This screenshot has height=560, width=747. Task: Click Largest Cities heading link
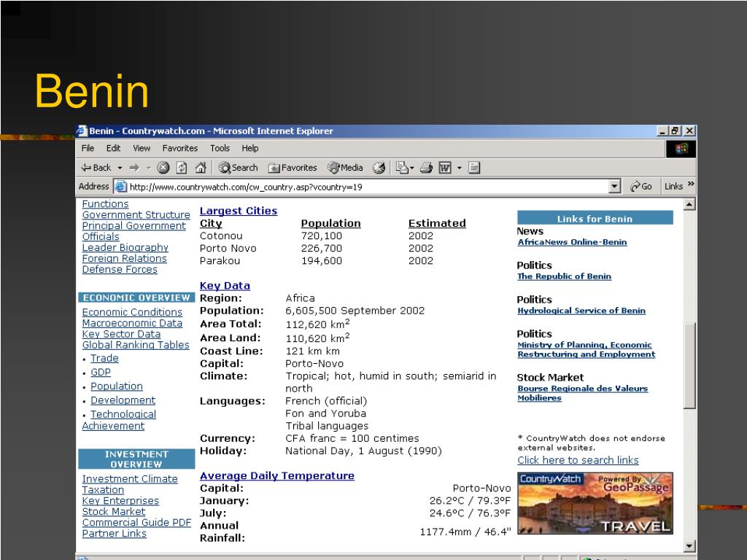point(239,211)
